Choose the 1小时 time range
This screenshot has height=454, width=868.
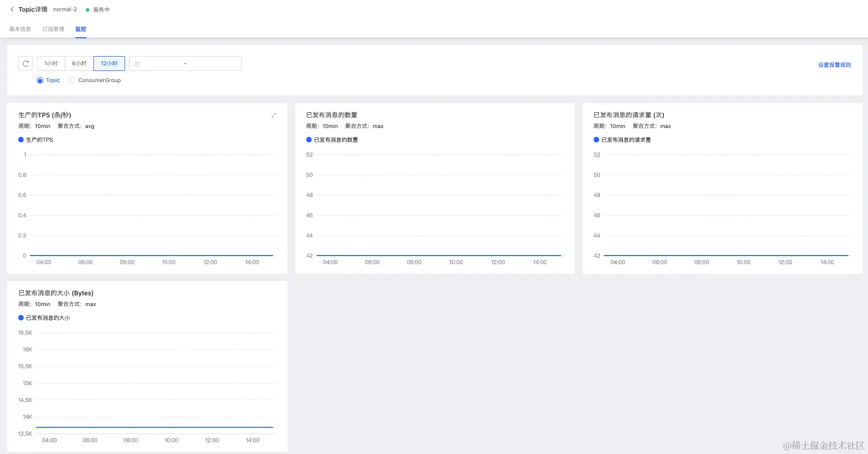(51, 64)
